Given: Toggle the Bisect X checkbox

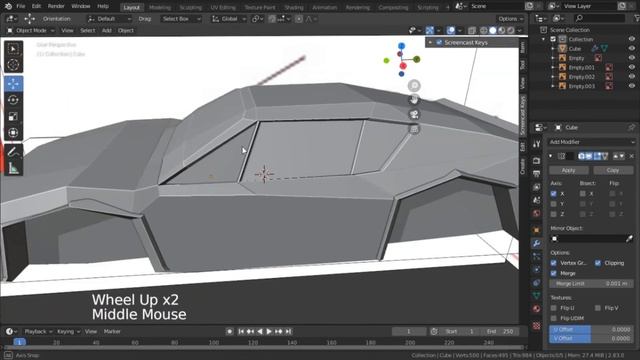Looking at the screenshot, I should click(x=582, y=193).
